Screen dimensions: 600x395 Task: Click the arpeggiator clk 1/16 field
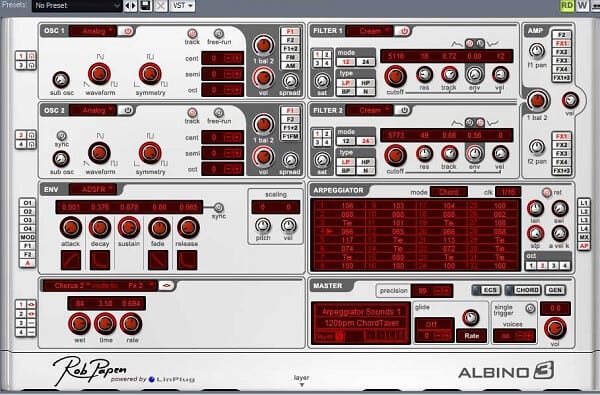[x=508, y=192]
